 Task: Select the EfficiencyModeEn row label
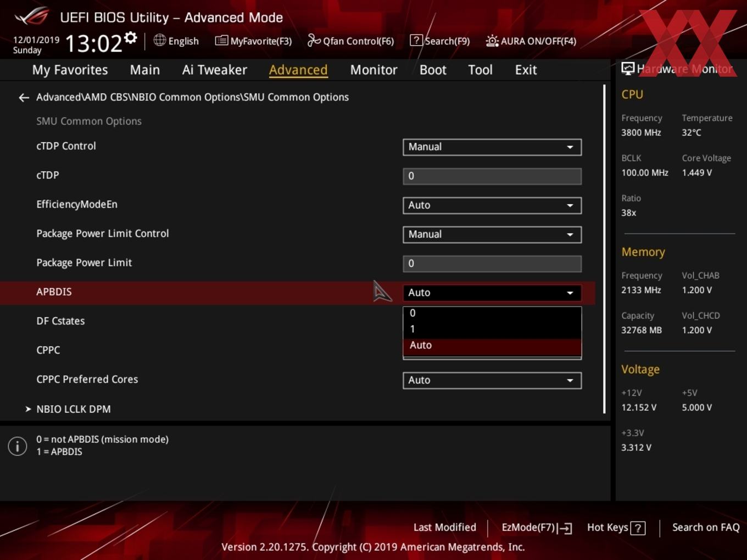[77, 204]
